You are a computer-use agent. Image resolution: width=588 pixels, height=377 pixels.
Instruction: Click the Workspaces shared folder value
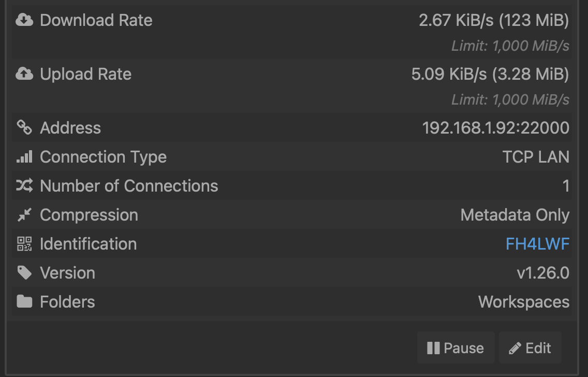click(524, 302)
